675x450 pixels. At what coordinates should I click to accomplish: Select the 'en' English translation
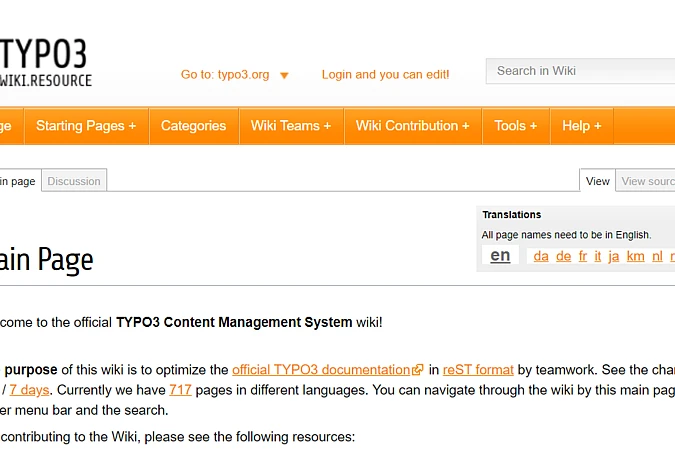tap(500, 255)
